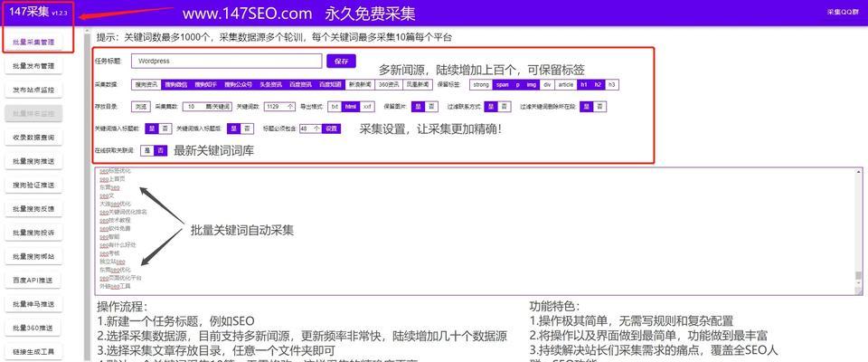Click the 任务标题 field containing Wordpress

(226, 62)
